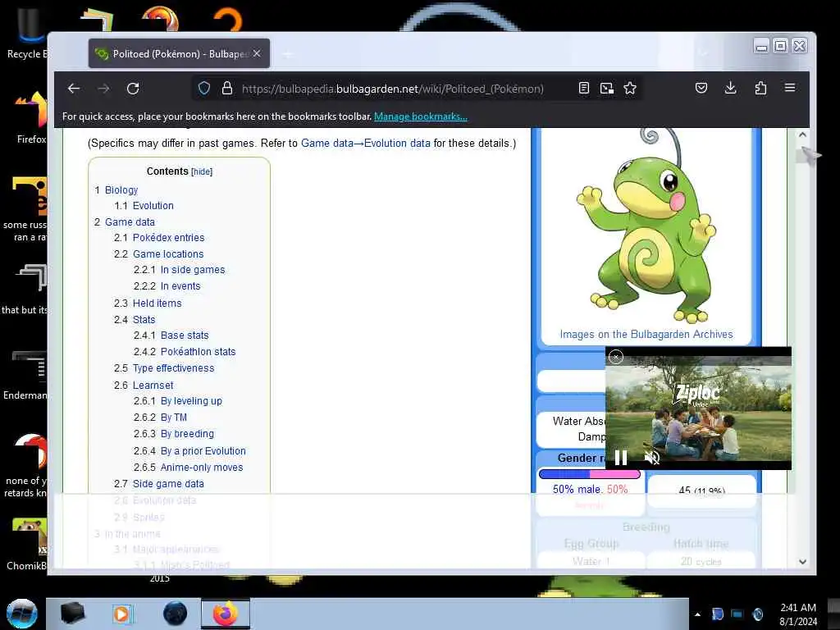Click page scrollbar up arrow
The width and height of the screenshot is (840, 630).
pyautogui.click(x=802, y=135)
